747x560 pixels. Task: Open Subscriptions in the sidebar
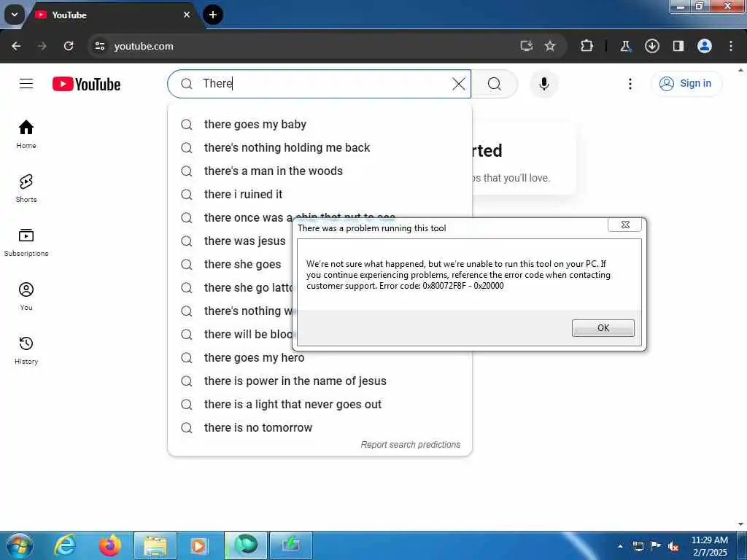(26, 242)
